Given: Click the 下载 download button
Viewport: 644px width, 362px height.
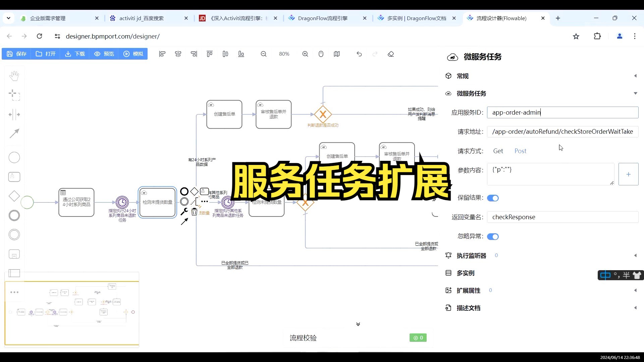Looking at the screenshot, I should (x=75, y=54).
